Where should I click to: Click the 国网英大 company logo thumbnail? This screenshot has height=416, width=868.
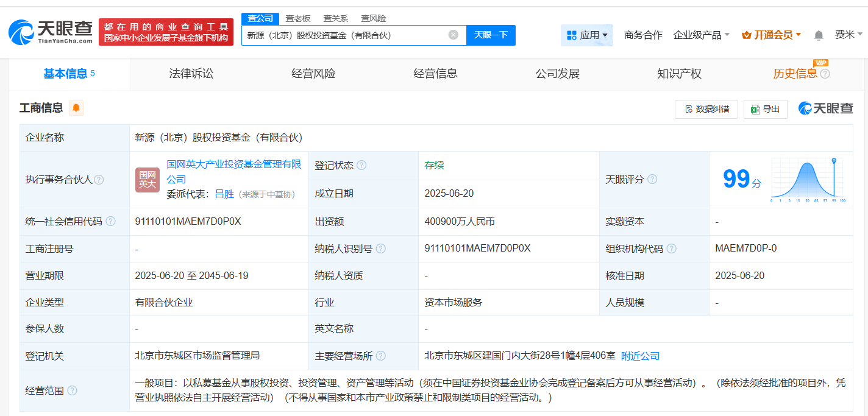[x=148, y=180]
